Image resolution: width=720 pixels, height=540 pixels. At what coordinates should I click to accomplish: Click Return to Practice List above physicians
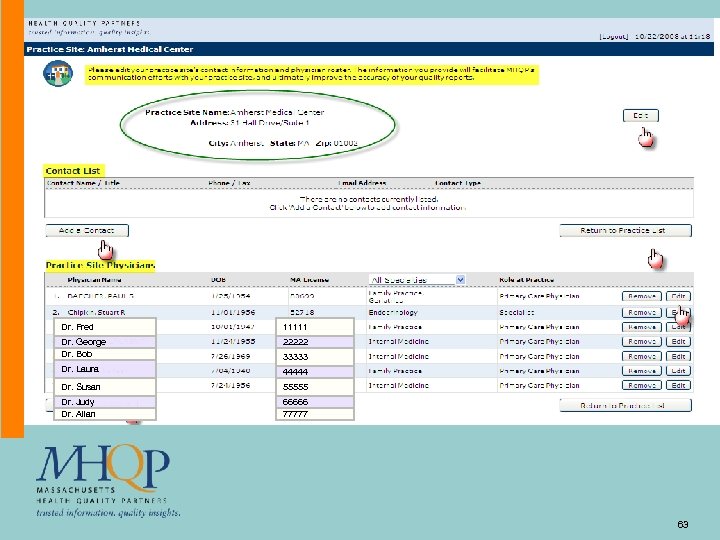625,231
